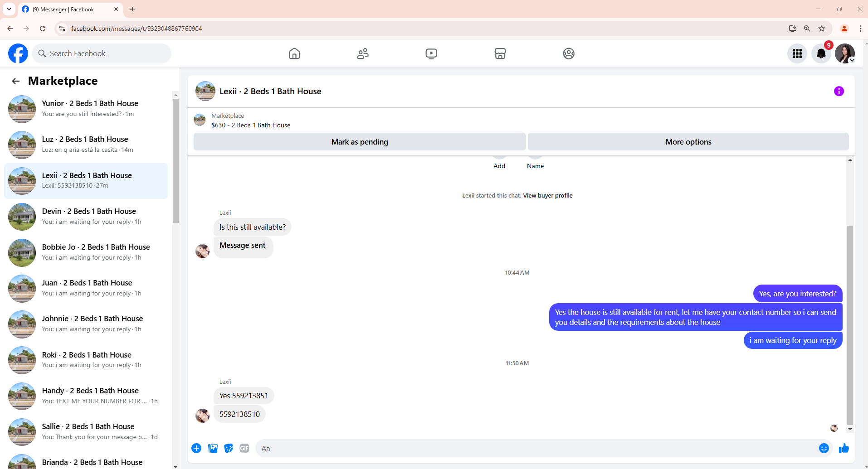Open the View buyer profile link

click(548, 196)
